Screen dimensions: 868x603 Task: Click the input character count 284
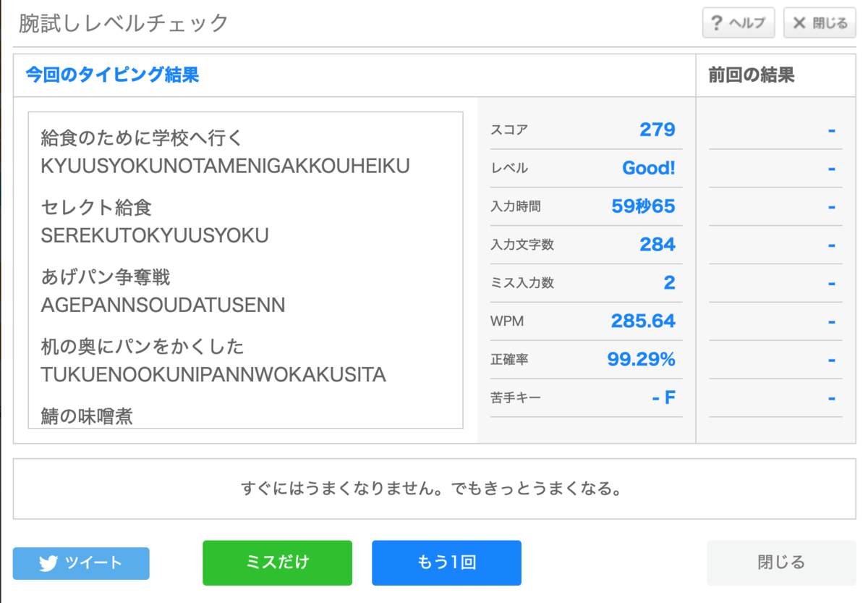click(x=657, y=245)
